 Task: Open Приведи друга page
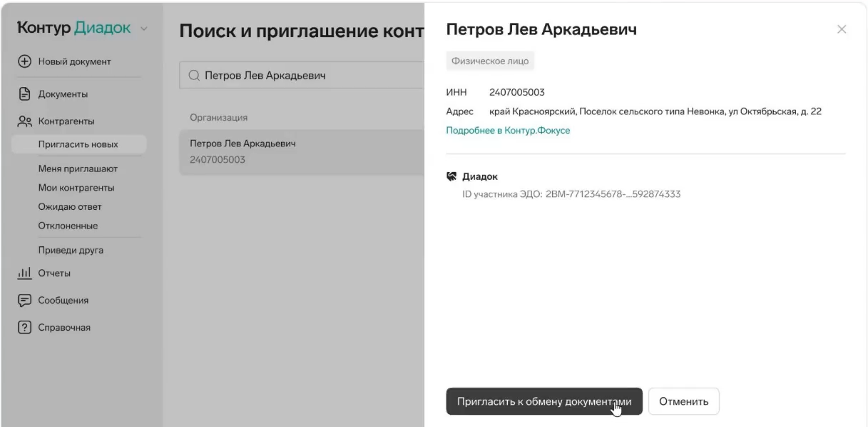(x=71, y=251)
